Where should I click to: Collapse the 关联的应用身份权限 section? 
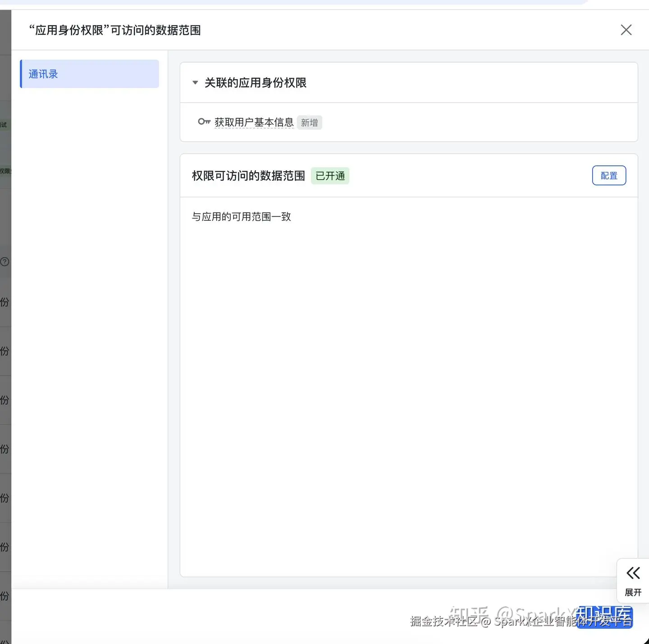(x=195, y=83)
